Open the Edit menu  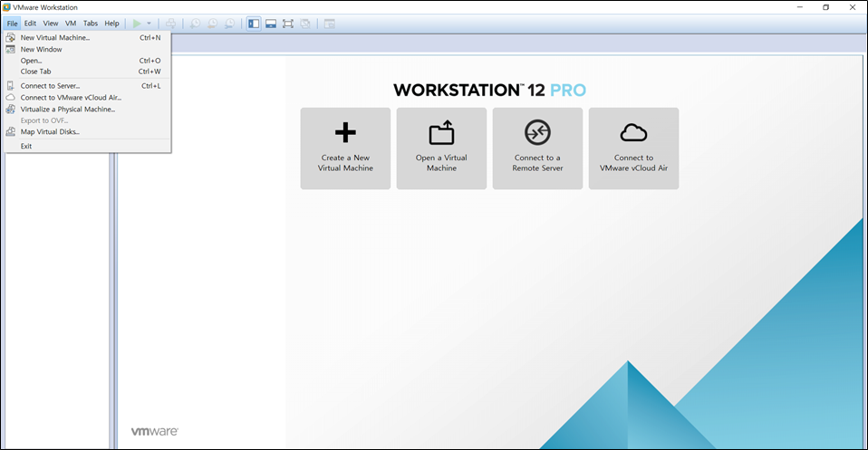(31, 24)
